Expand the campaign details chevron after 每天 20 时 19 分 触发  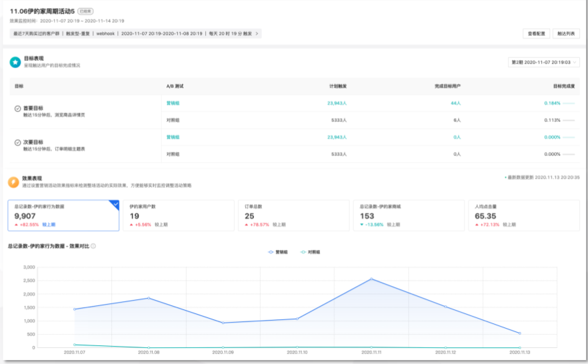coord(257,33)
